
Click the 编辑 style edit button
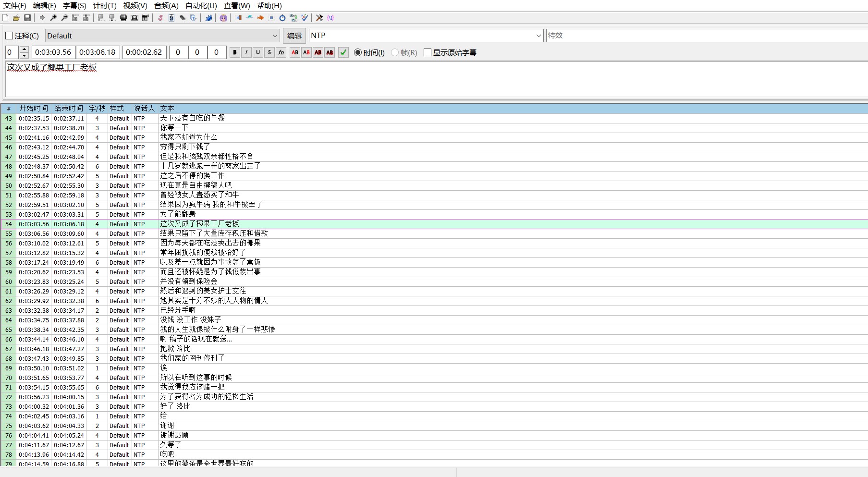pos(294,36)
